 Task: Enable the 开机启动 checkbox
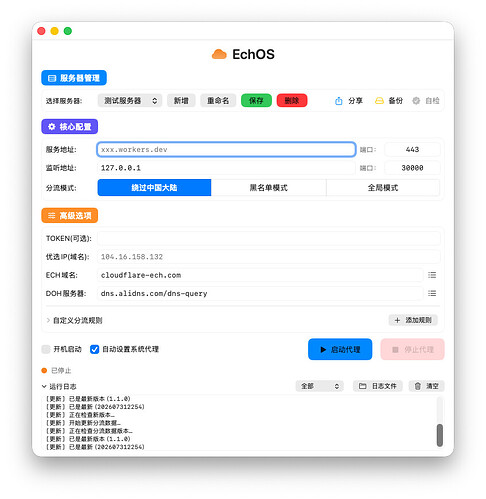point(46,349)
